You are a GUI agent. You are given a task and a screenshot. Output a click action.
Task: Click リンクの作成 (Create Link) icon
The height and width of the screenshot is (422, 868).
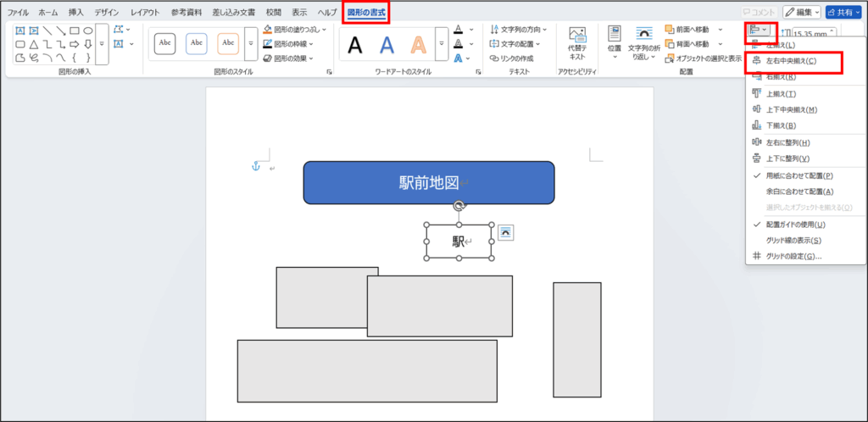point(512,58)
